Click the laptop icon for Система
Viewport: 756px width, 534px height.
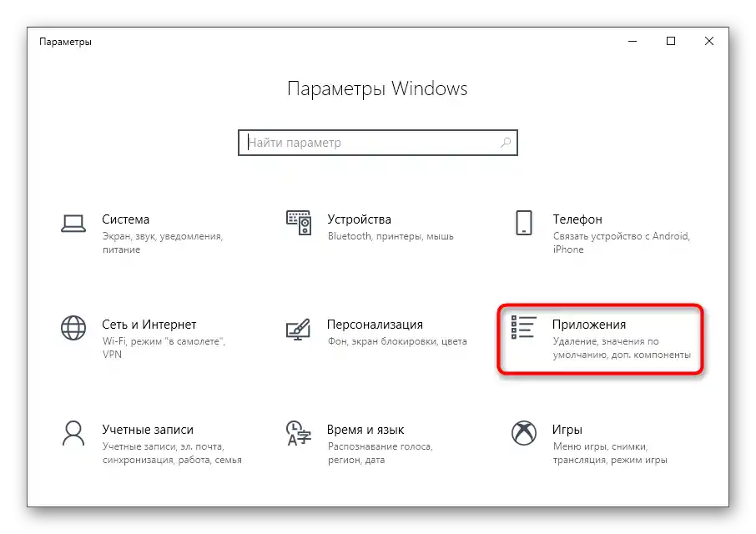73,224
